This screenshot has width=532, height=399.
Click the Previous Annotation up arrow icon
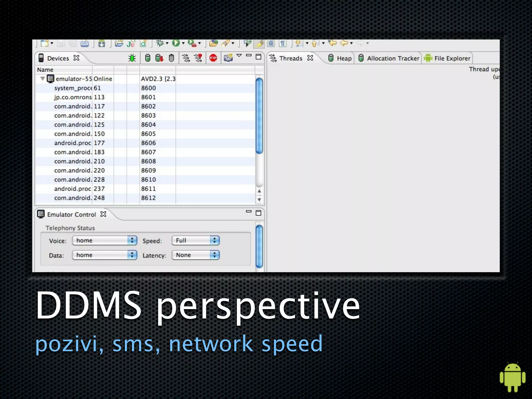(x=315, y=43)
